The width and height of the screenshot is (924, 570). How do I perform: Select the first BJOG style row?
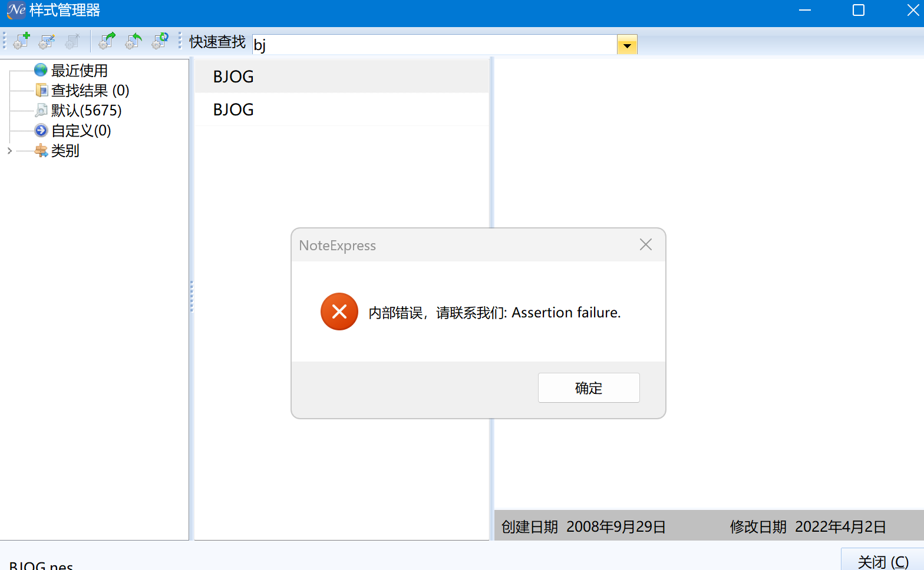(x=342, y=77)
